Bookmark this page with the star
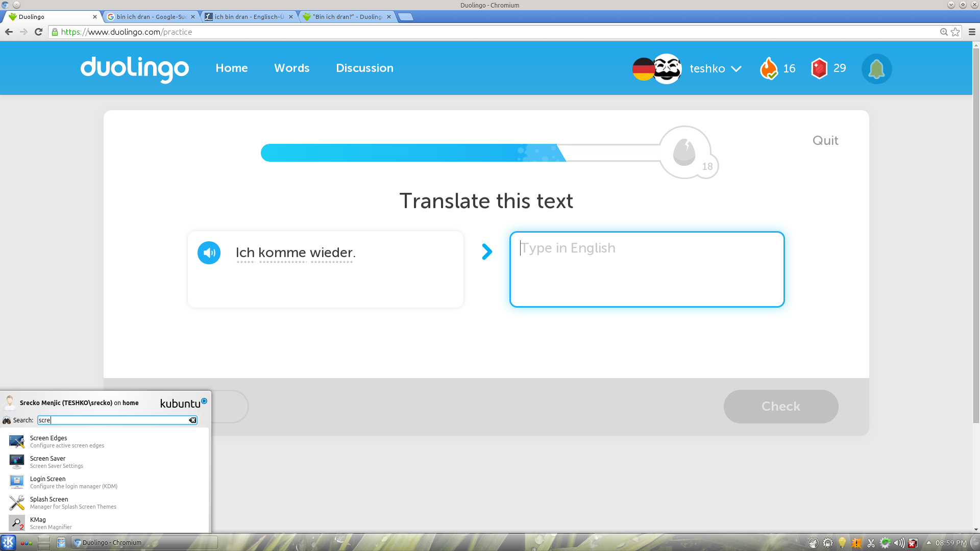Viewport: 980px width, 551px height. point(955,32)
